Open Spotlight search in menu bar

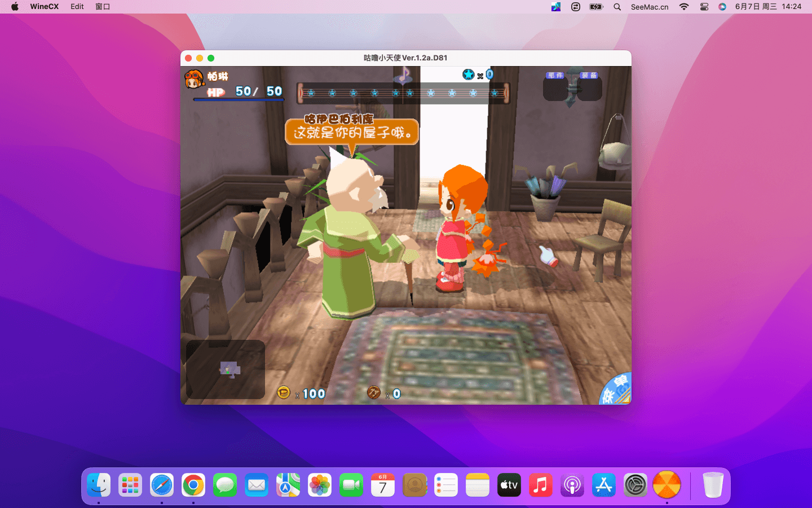(617, 7)
